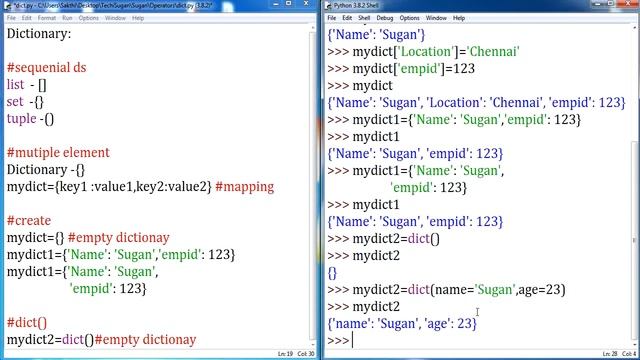Click shell line mydict2=dict(name='Sugan',age=23)
This screenshot has width=640, height=360.
447,290
